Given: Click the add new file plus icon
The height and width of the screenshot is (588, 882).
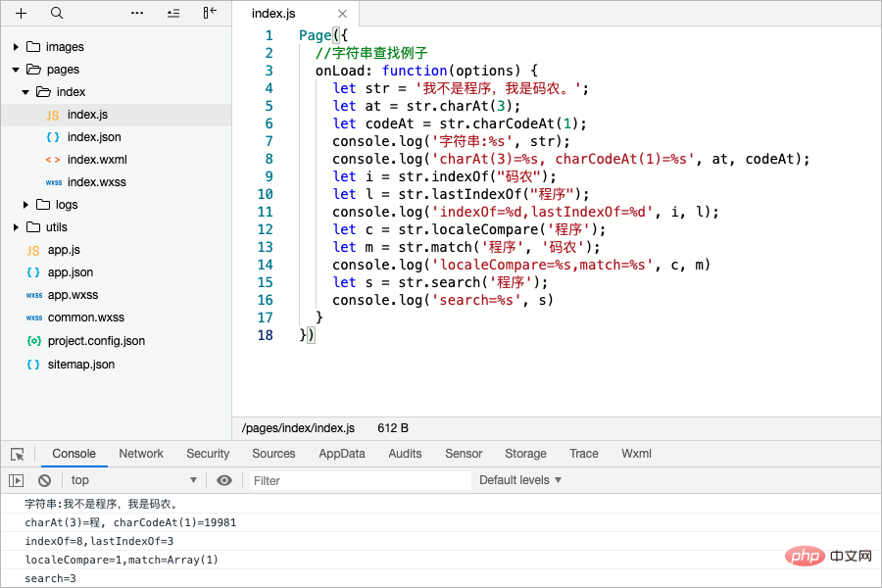Looking at the screenshot, I should (x=22, y=14).
